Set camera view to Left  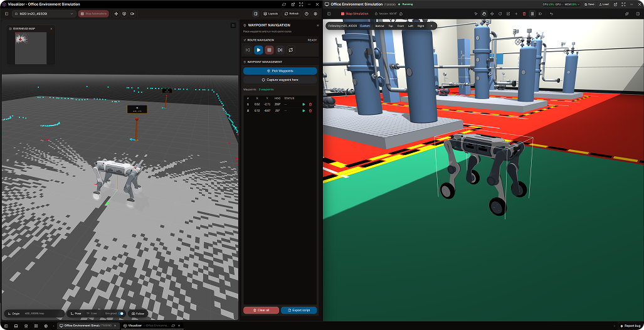[x=410, y=26]
